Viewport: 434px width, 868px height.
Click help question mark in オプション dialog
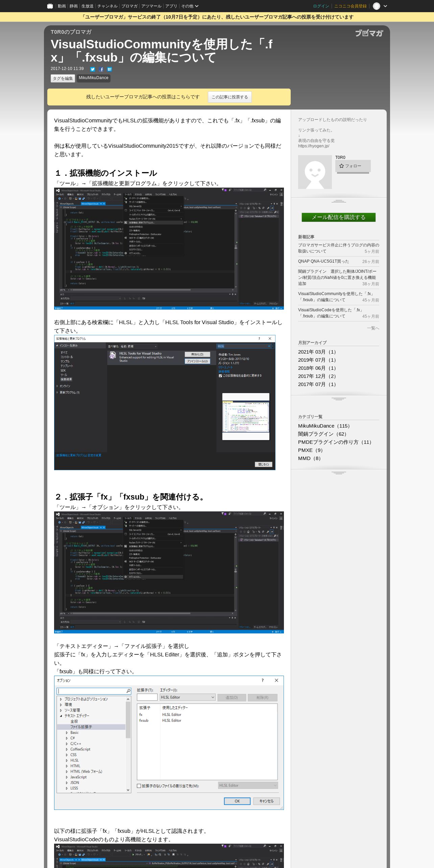point(263,680)
